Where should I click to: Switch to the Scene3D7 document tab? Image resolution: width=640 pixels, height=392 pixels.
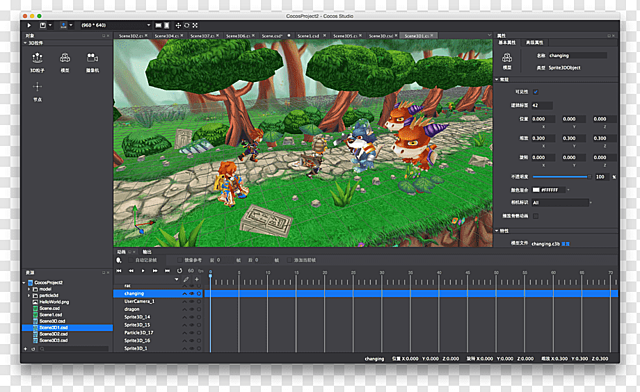[x=203, y=36]
